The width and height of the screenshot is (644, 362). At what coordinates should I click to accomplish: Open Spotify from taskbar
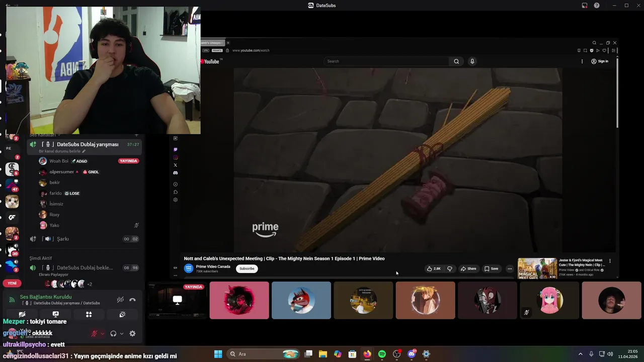(382, 354)
